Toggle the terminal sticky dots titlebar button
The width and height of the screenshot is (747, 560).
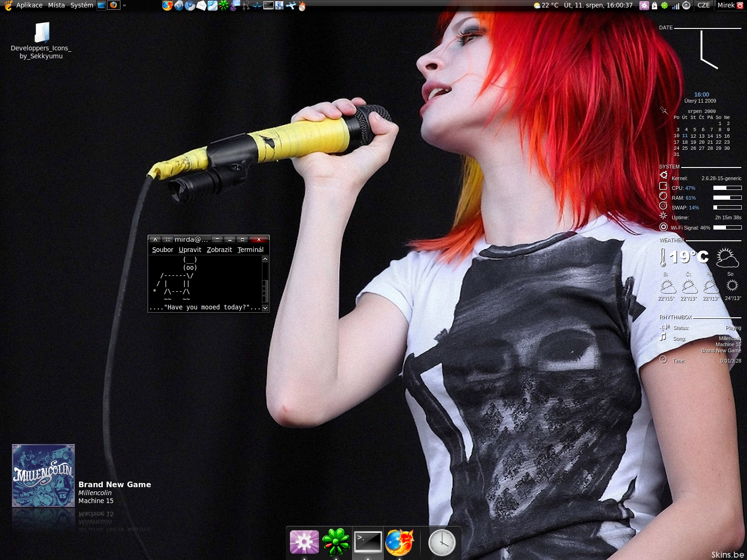(x=168, y=239)
